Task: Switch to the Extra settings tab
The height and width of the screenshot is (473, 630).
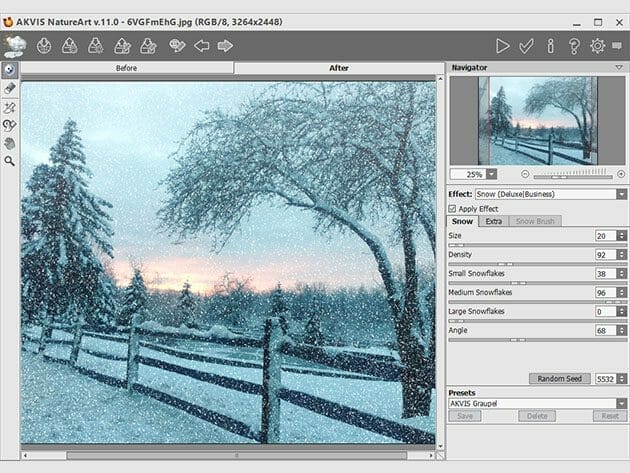Action: 494,221
